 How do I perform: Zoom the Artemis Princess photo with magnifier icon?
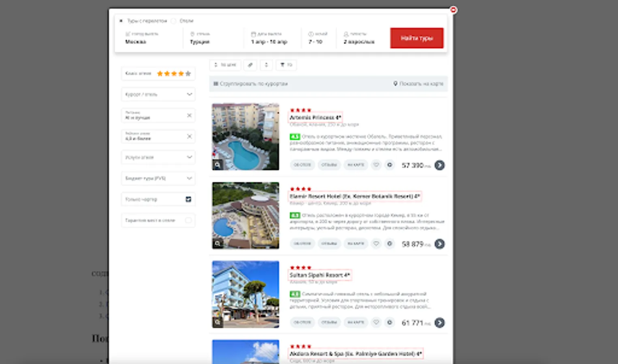(217, 165)
